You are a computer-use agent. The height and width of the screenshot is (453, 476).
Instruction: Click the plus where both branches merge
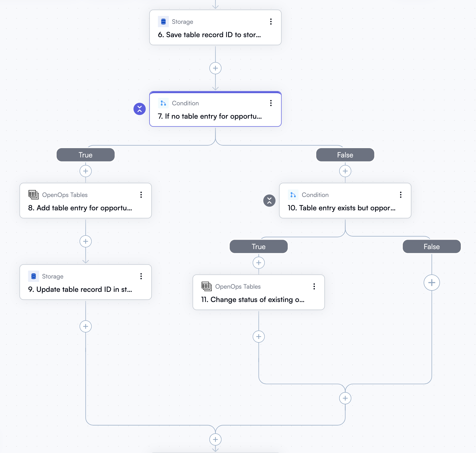tap(215, 439)
